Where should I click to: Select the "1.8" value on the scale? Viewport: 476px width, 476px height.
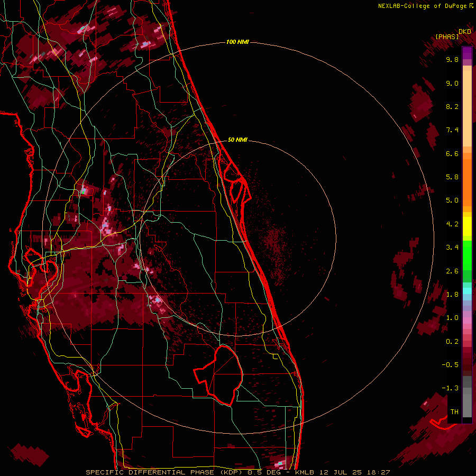[452, 295]
